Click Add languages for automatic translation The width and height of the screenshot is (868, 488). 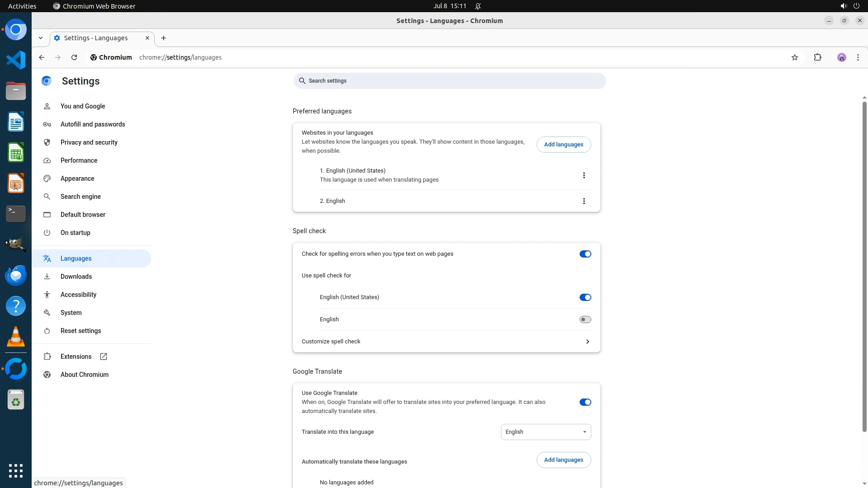point(563,460)
